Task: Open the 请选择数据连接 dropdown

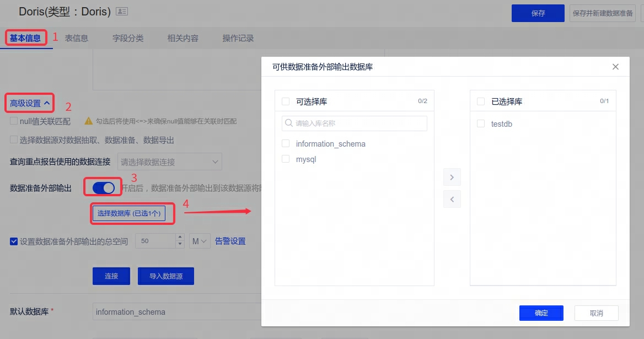Action: click(x=170, y=162)
